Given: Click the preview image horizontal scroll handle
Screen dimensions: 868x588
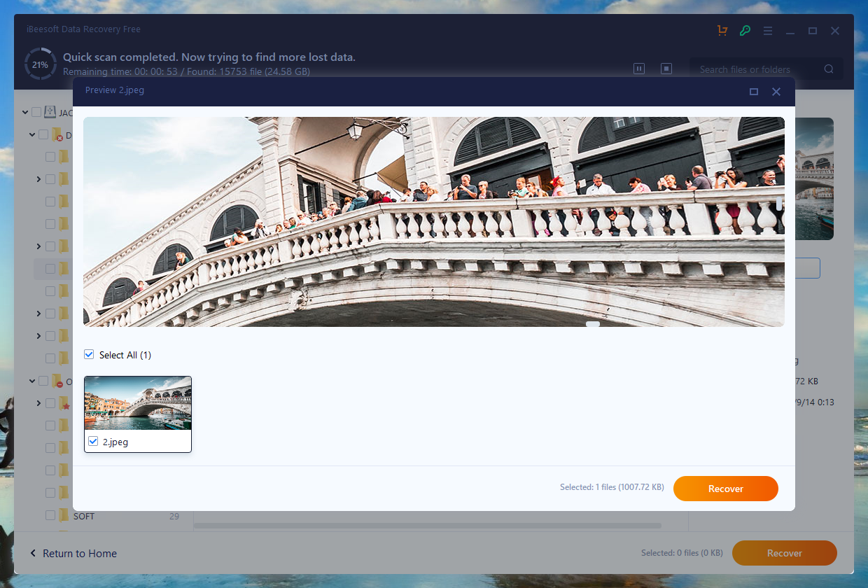Looking at the screenshot, I should tap(593, 324).
